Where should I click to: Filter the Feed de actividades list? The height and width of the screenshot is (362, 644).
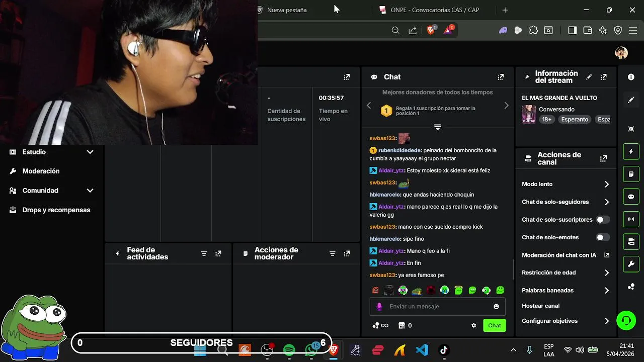point(204,253)
